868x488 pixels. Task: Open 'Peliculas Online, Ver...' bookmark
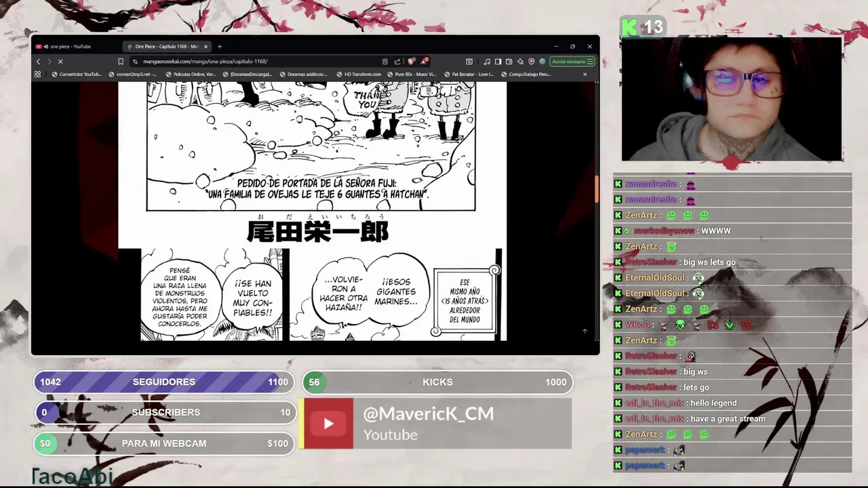(x=191, y=75)
